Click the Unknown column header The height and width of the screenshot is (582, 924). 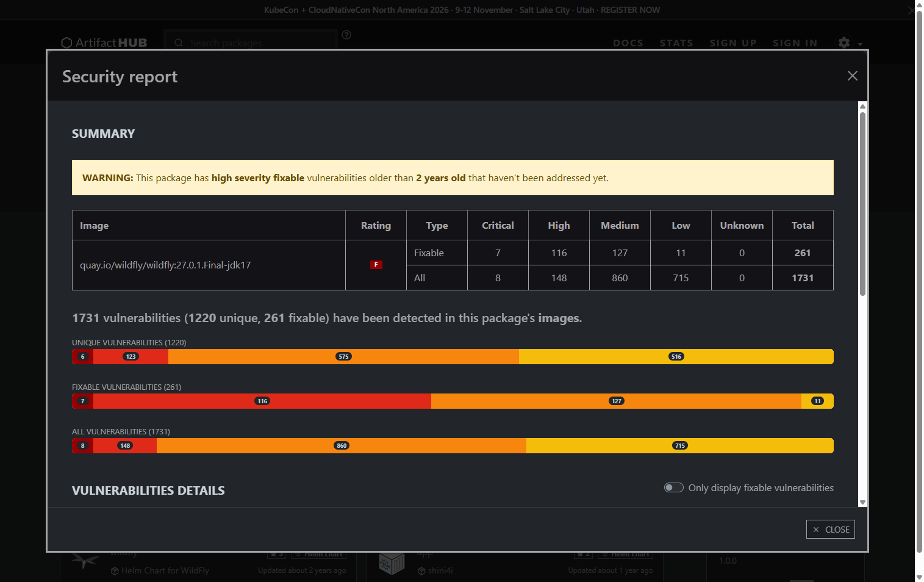click(x=742, y=225)
